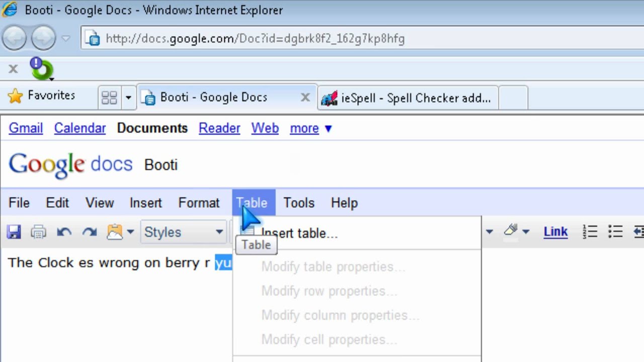Go to Gmail link

click(x=26, y=128)
